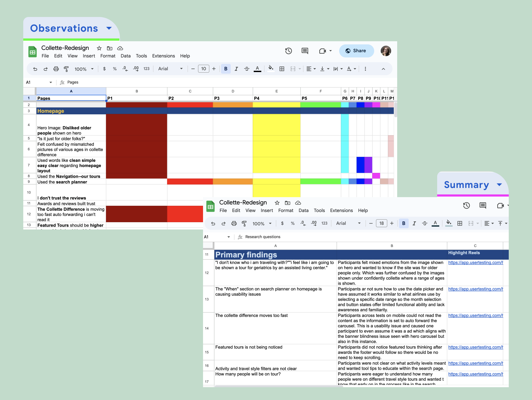This screenshot has width=532, height=400.
Task: Star the Observations Collette-Redesign document
Action: click(x=99, y=48)
